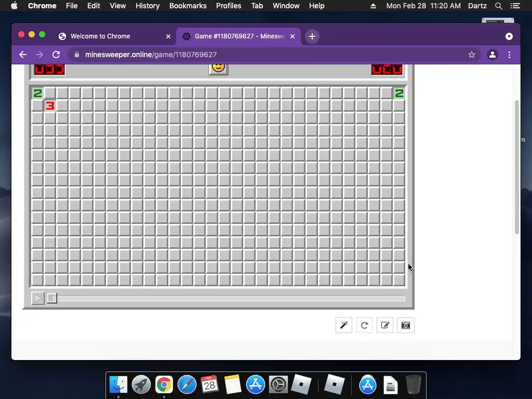The width and height of the screenshot is (532, 399).
Task: Open the disk image file icon in the Dock
Action: [x=391, y=385]
